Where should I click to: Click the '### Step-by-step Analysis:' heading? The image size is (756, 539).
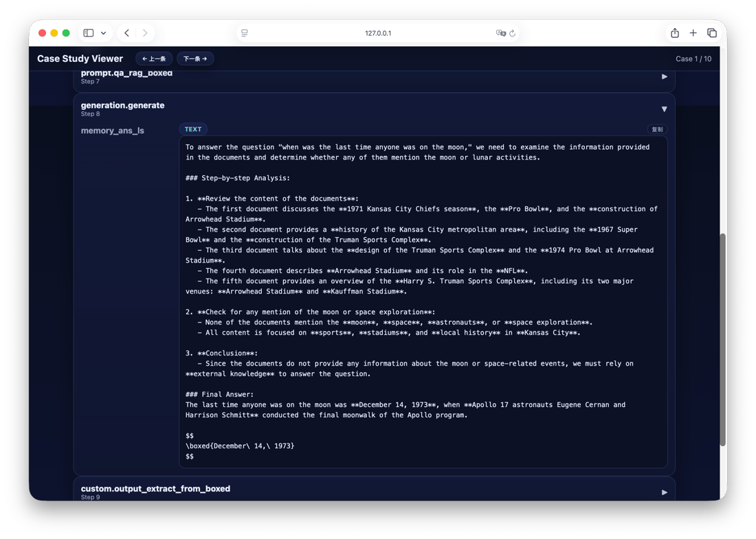click(238, 178)
